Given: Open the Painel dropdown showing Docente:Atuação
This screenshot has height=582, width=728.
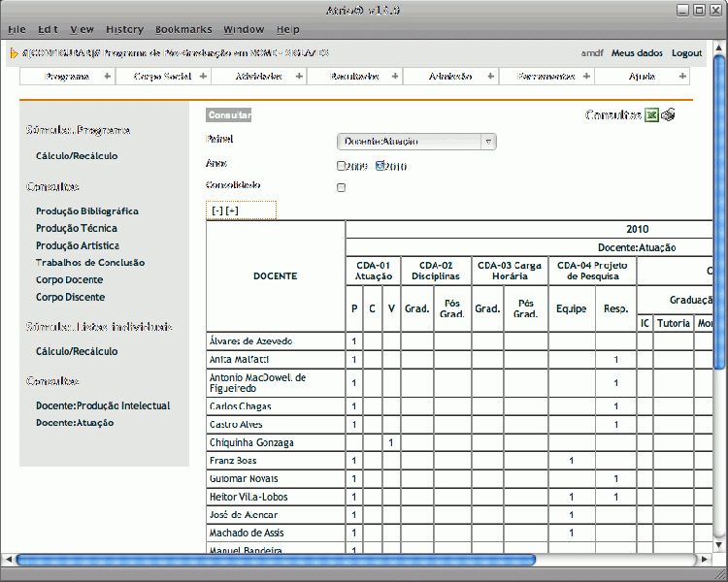Looking at the screenshot, I should pyautogui.click(x=416, y=142).
